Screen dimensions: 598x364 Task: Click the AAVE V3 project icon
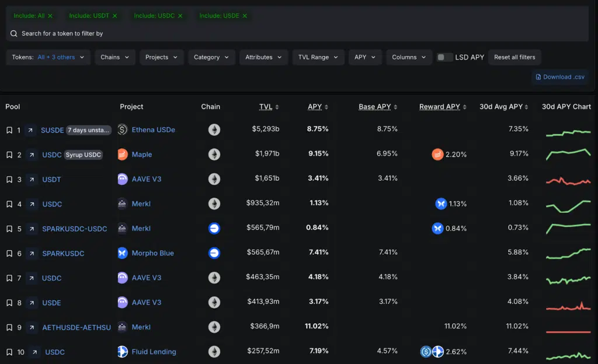point(122,178)
